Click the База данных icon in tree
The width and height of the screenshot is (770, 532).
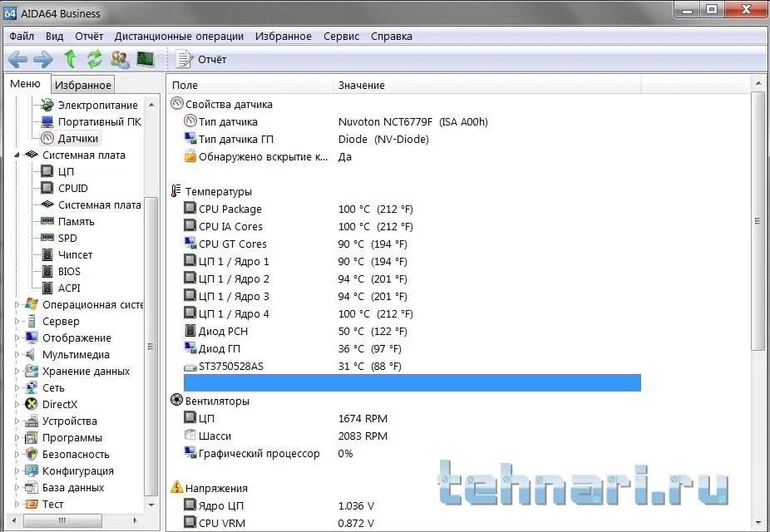point(32,488)
